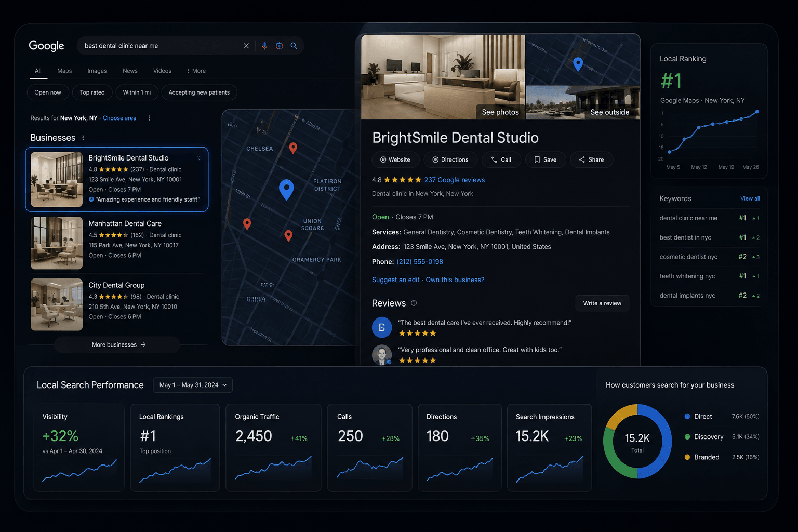Click View all keywords link
Screen dimensions: 798x532
750,198
